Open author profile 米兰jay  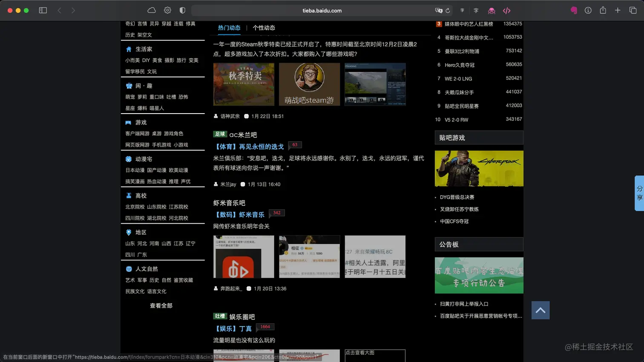[228, 184]
